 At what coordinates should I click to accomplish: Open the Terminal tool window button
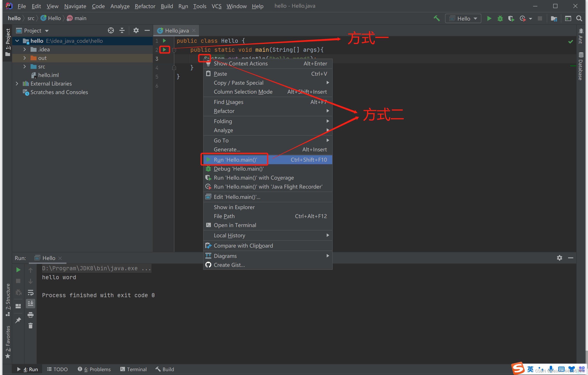coord(133,369)
